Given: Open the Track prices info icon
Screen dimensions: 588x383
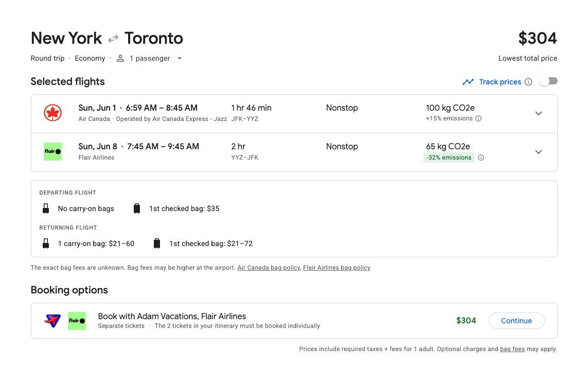Looking at the screenshot, I should click(x=528, y=82).
